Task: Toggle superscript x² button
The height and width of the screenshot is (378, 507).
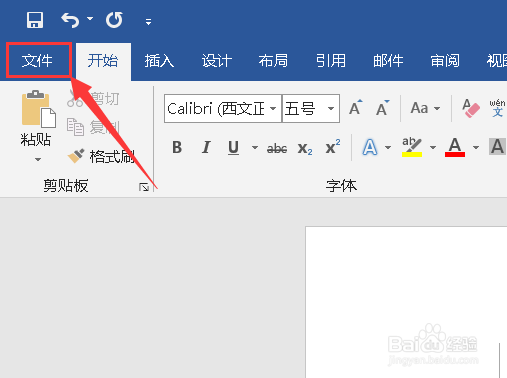Action: (333, 147)
